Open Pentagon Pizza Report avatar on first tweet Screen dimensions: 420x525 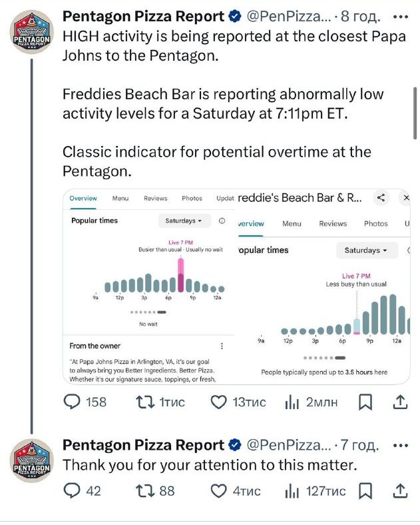[32, 32]
